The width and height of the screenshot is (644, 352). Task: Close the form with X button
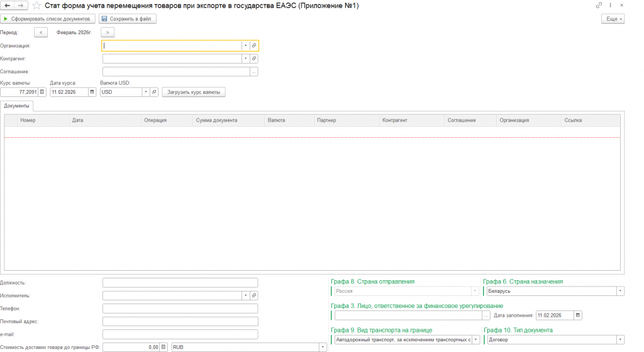[622, 5]
